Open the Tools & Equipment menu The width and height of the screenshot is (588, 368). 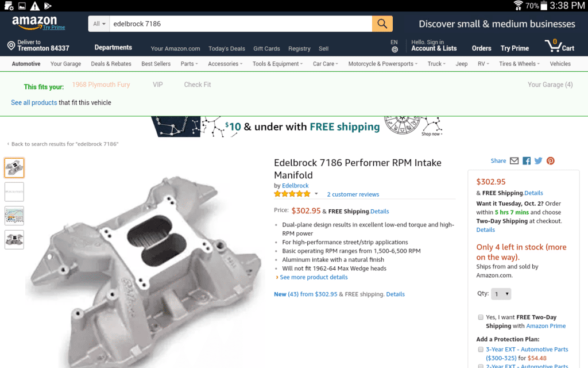click(x=278, y=64)
